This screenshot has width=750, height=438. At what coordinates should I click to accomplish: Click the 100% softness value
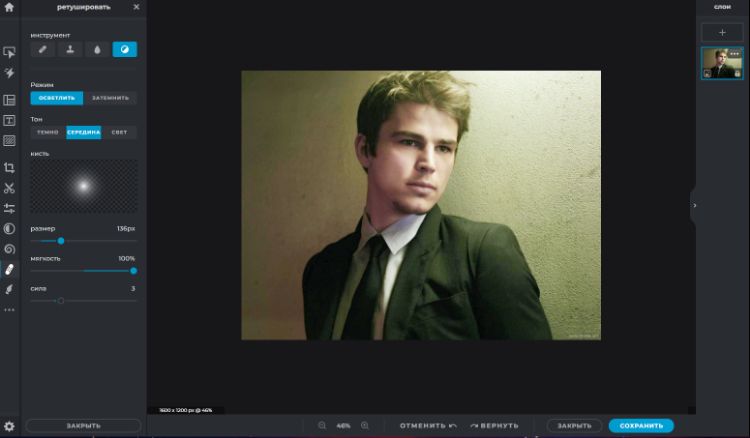pyautogui.click(x=127, y=259)
